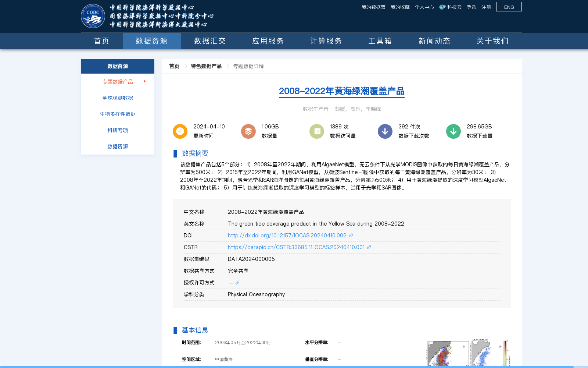Click the 登录 login link
The image size is (588, 368).
(x=471, y=7)
